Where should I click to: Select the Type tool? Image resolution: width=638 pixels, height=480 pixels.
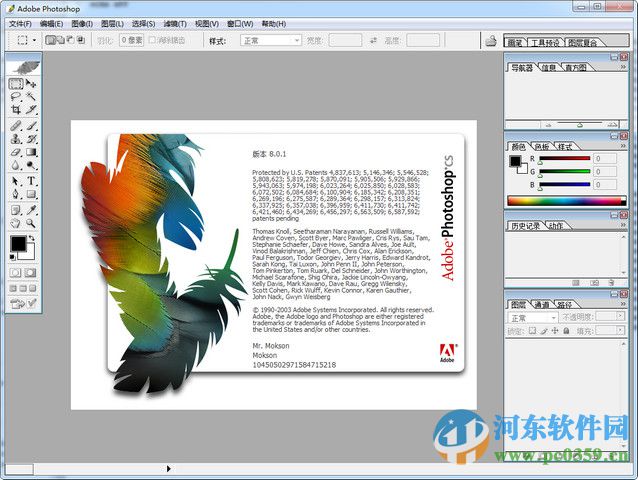(x=31, y=181)
